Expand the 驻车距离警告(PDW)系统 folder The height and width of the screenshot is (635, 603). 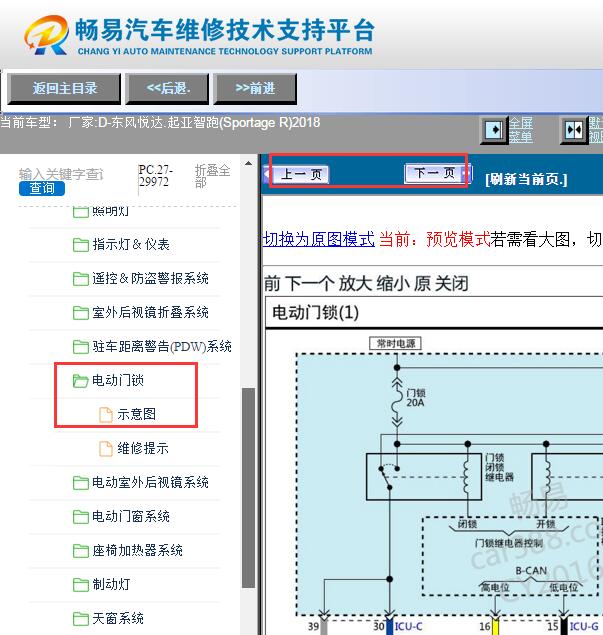click(x=162, y=347)
